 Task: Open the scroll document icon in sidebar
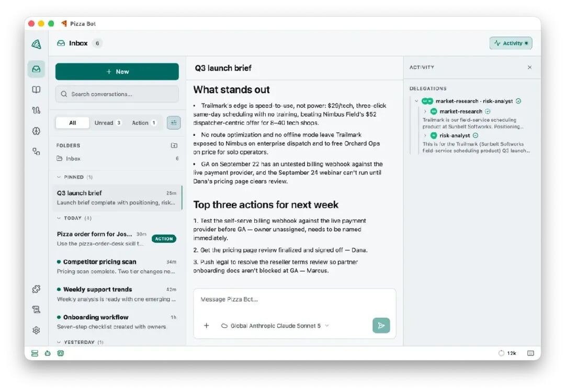pos(37,309)
